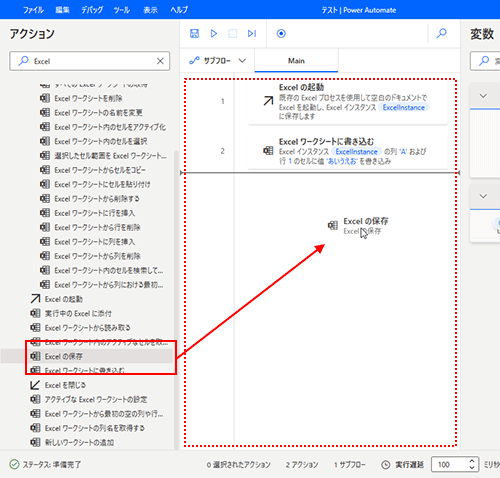Select flow step 2 Excel ワークシートに書き込む
Image resolution: width=500 pixels, height=478 pixels.
tap(348, 151)
